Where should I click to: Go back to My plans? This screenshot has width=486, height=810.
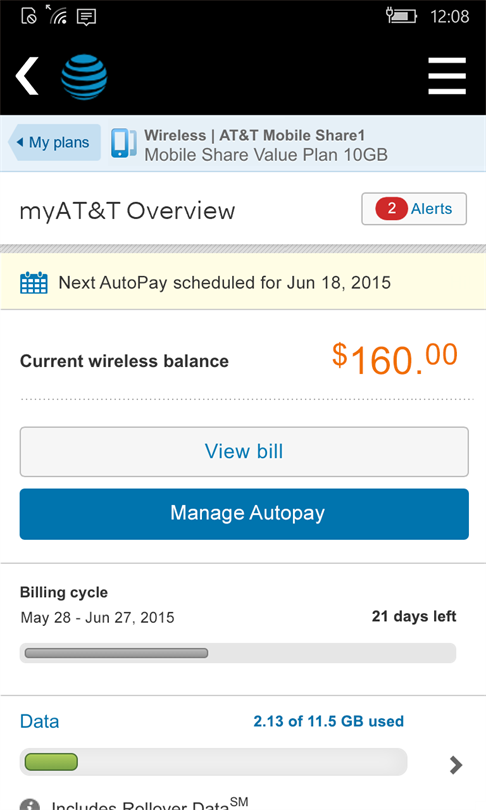54,142
